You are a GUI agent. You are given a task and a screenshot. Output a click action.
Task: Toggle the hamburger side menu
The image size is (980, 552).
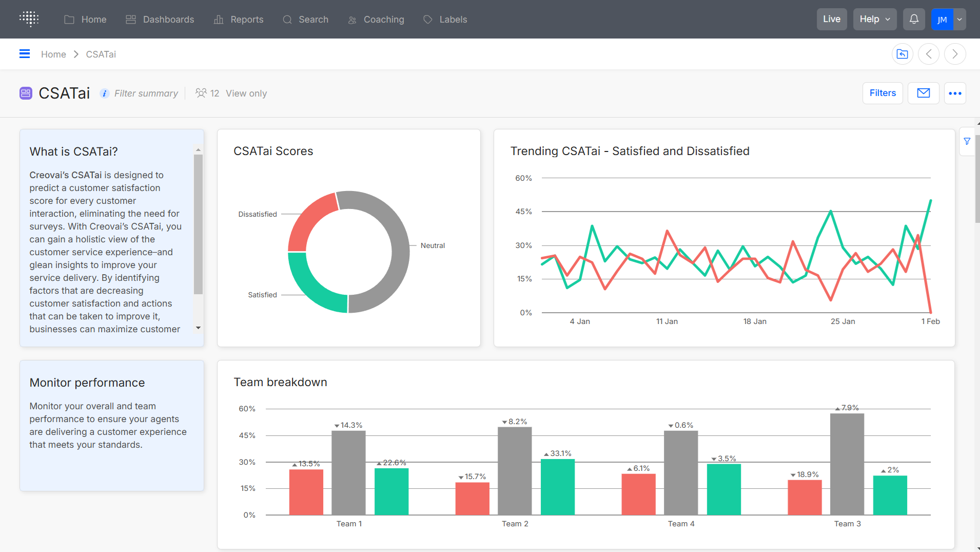(25, 54)
